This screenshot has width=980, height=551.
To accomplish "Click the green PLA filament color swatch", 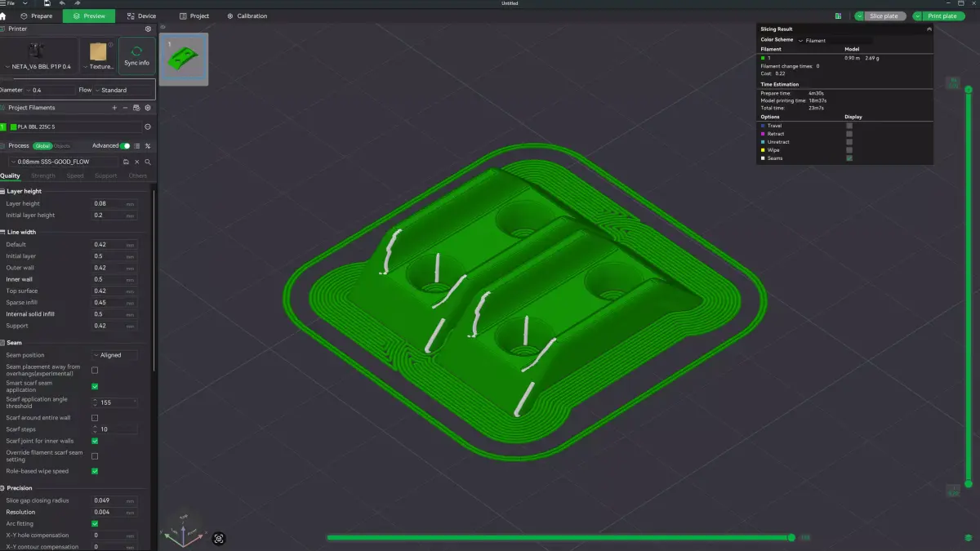I will 14,127.
